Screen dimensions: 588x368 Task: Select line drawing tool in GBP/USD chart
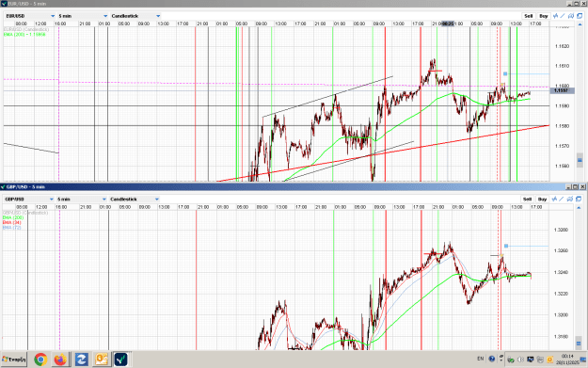562,199
